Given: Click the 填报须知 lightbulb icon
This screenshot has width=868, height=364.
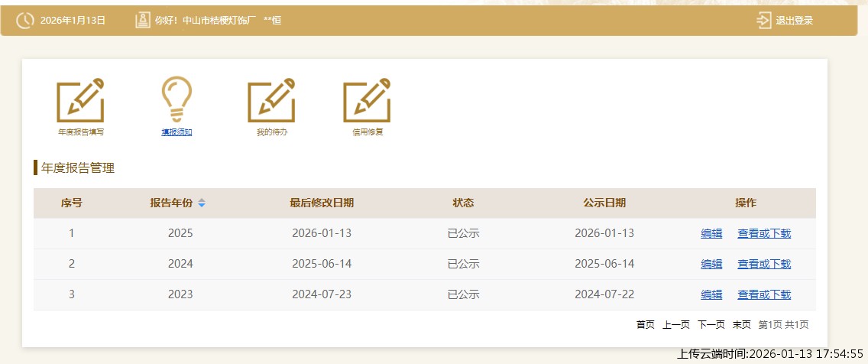Looking at the screenshot, I should click(x=177, y=100).
